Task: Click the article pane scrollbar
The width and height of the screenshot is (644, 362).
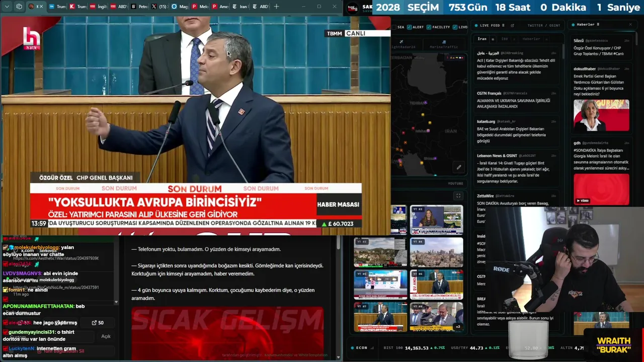Action: click(x=339, y=242)
